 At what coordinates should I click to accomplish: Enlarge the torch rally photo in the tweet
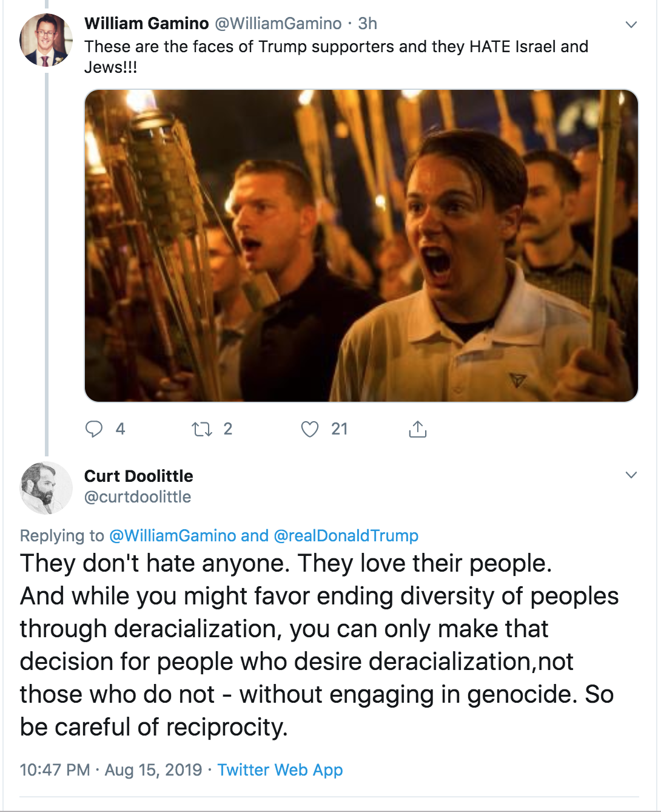tap(361, 245)
